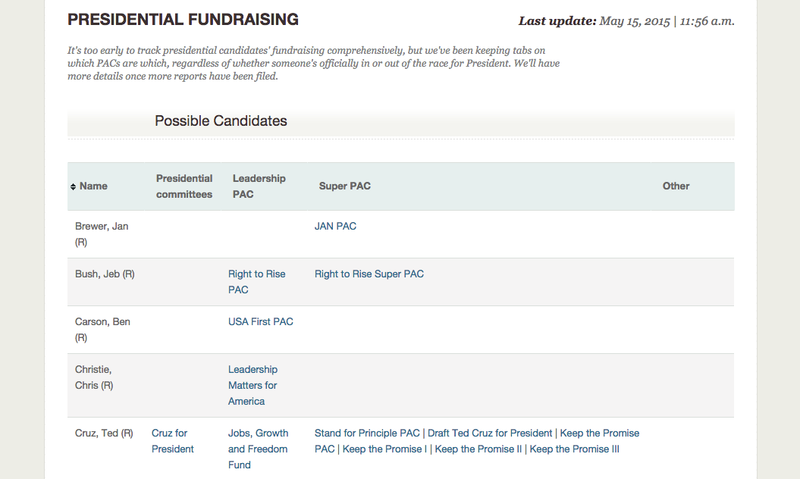
Task: Click the Presidential committees column header
Action: (x=184, y=186)
